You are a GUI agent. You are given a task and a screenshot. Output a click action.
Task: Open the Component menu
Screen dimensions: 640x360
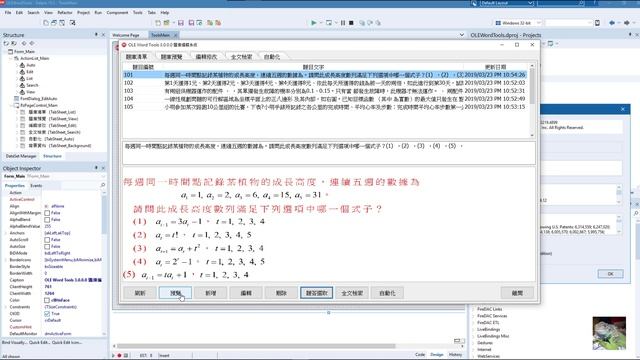point(117,13)
